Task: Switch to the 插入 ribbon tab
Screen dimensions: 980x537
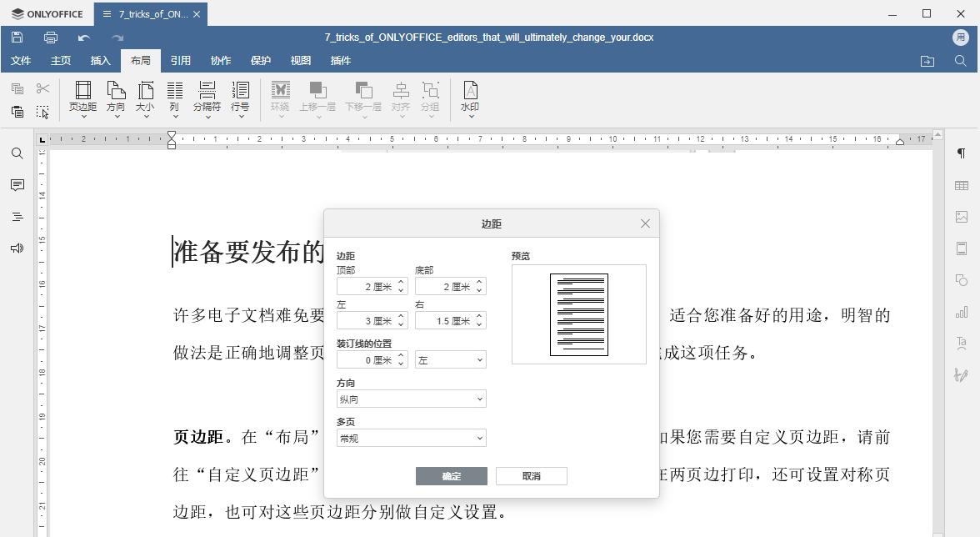Action: click(x=100, y=60)
